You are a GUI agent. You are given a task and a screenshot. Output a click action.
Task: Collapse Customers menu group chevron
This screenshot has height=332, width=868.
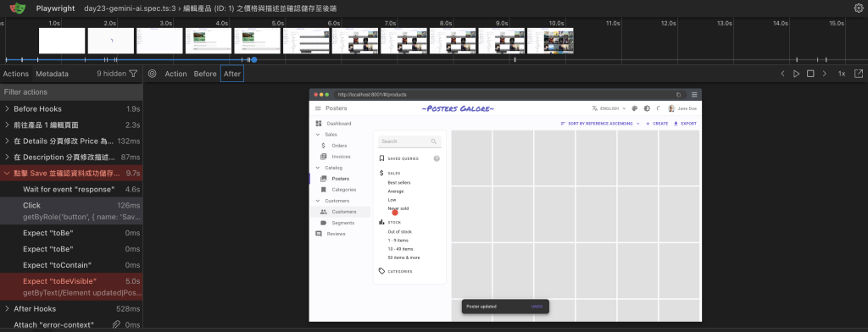[318, 201]
